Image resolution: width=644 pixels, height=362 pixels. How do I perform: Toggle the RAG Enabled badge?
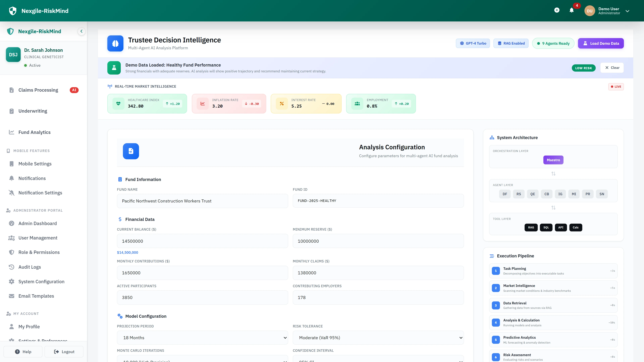[x=511, y=43]
